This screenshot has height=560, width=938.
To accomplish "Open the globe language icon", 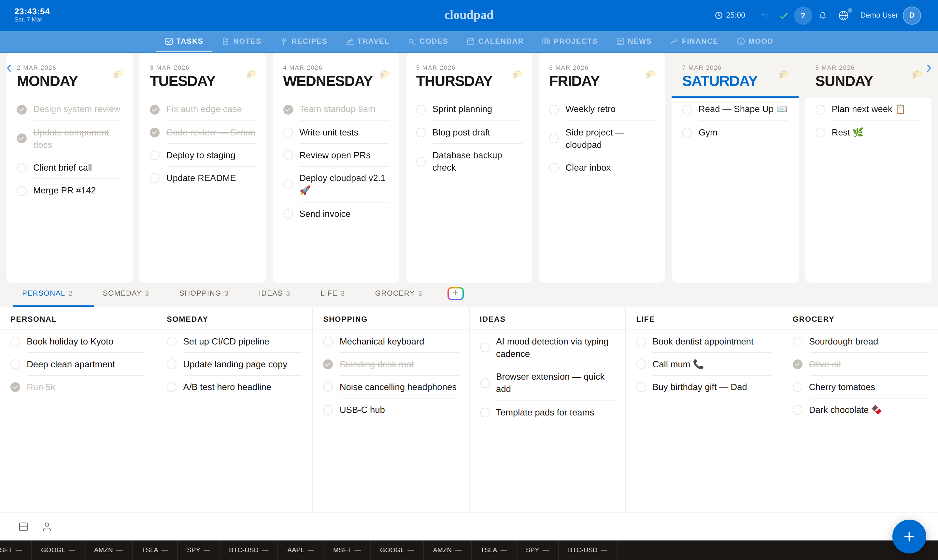I will (843, 16).
